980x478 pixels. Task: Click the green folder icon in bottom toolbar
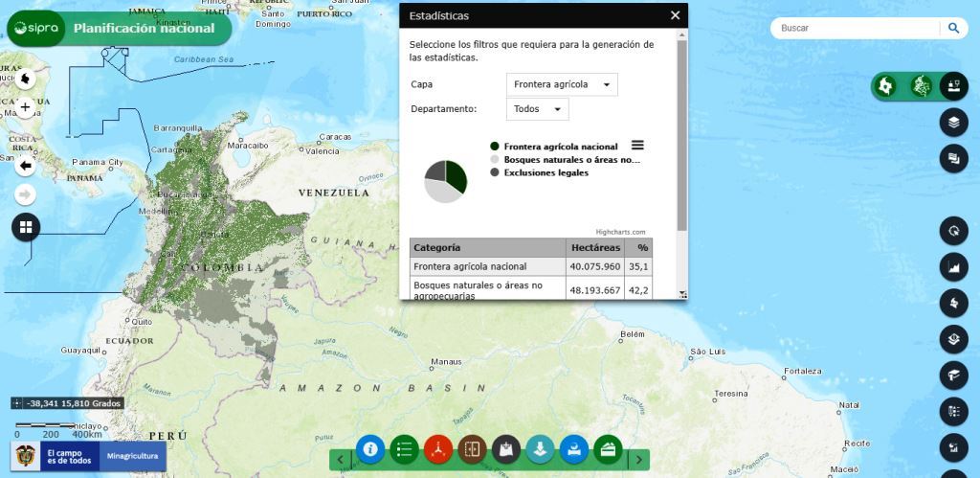click(608, 449)
